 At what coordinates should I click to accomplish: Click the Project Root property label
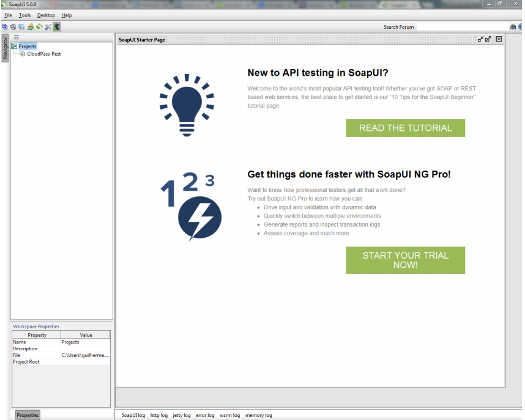(26, 362)
